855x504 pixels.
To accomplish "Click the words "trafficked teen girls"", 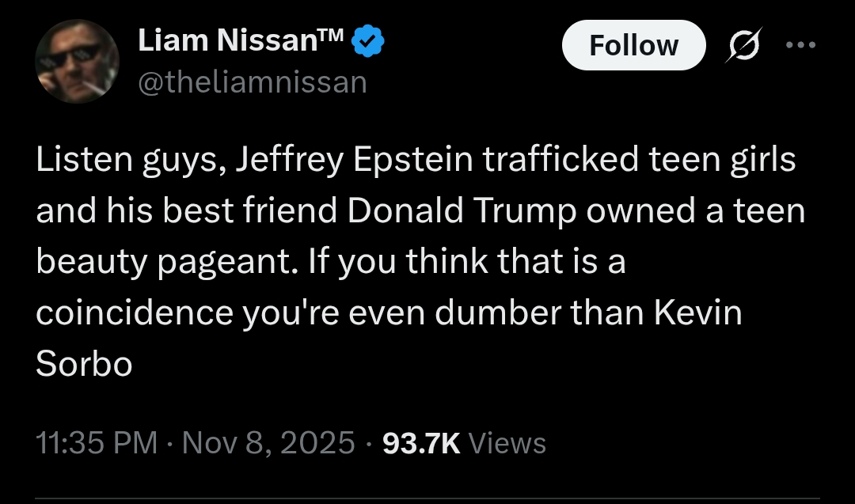I will point(640,161).
